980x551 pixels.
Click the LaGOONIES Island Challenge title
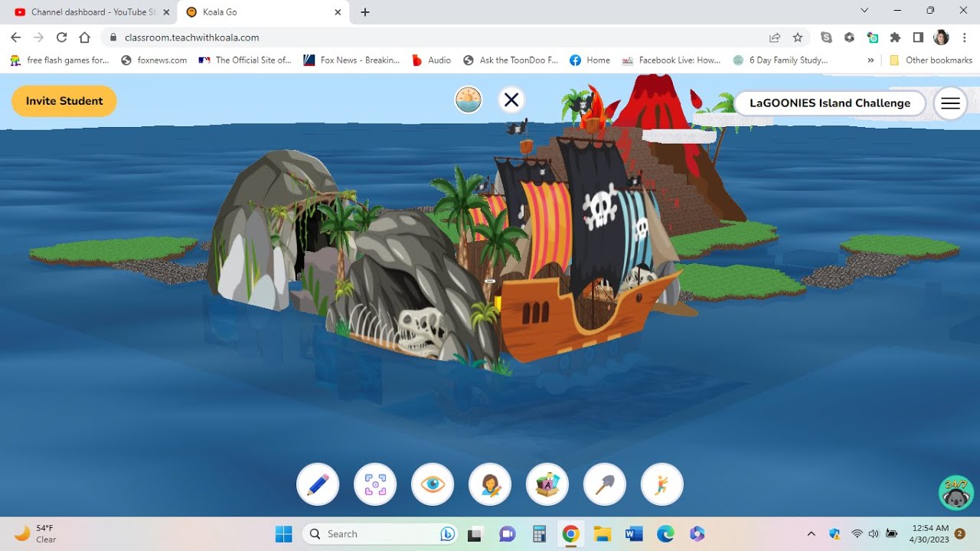(x=830, y=103)
